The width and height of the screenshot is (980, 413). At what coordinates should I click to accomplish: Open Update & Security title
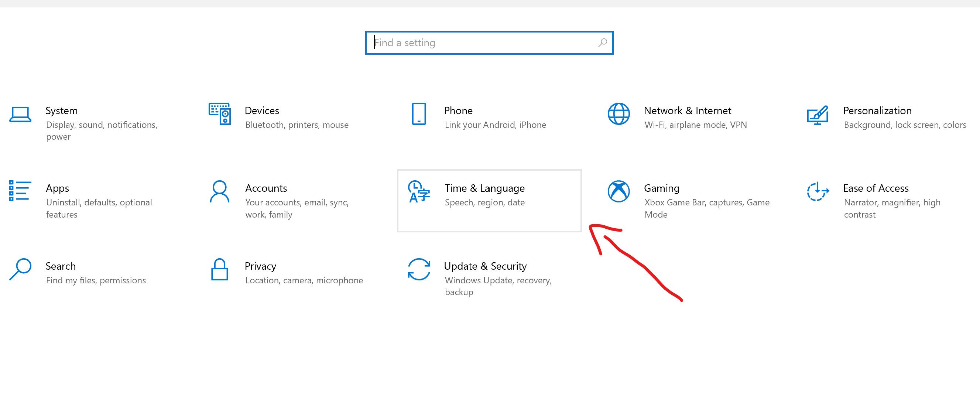coord(485,267)
